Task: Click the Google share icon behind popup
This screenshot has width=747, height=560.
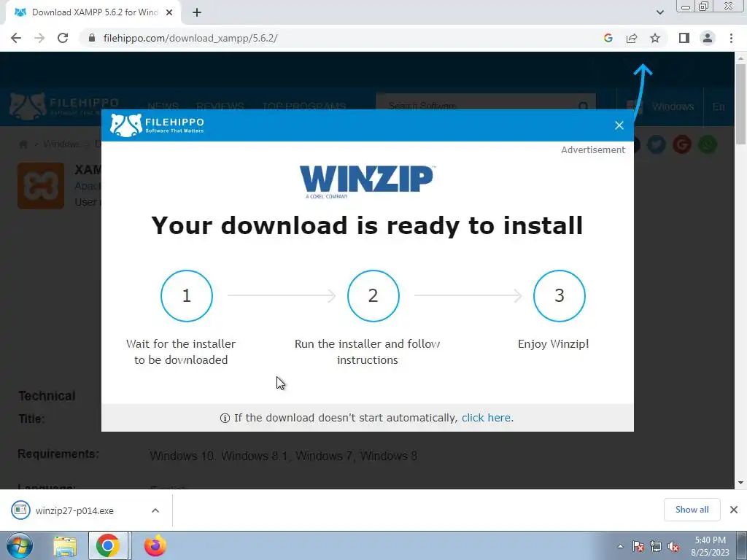Action: tap(682, 144)
